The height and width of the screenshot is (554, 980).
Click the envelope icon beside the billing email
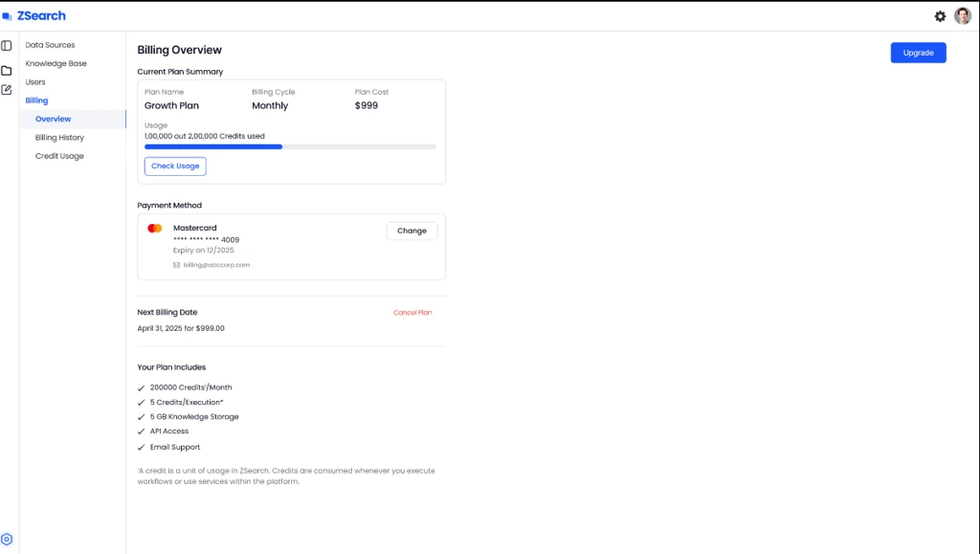click(176, 265)
